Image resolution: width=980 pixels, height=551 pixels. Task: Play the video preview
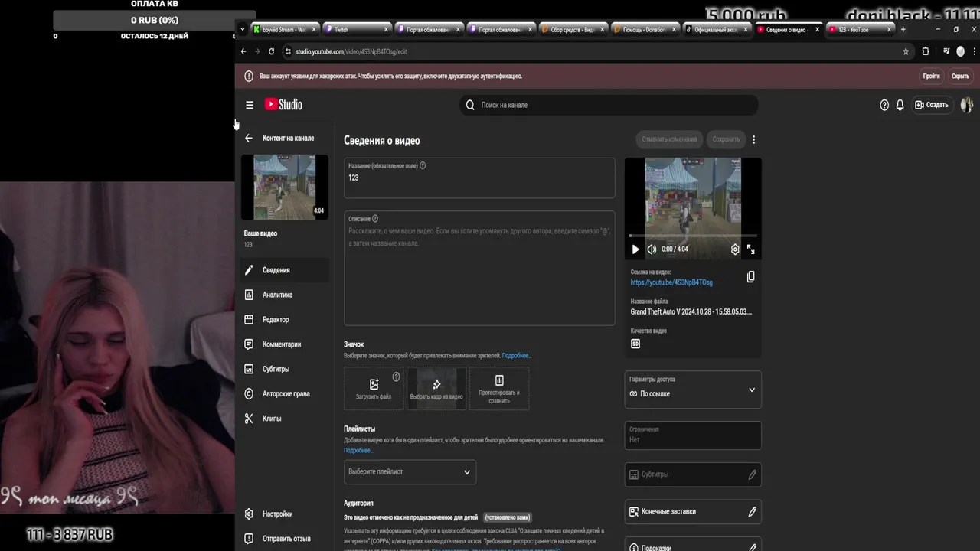point(635,249)
